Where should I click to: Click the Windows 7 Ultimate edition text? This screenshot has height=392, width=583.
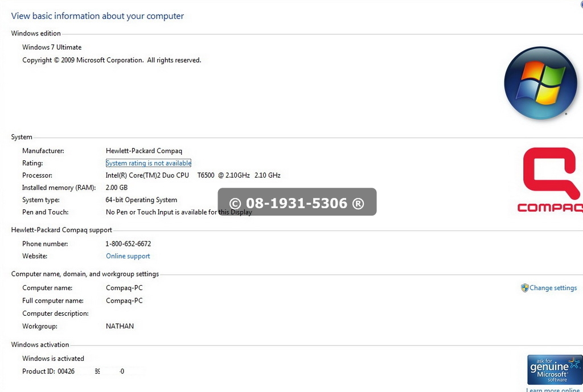pos(52,47)
